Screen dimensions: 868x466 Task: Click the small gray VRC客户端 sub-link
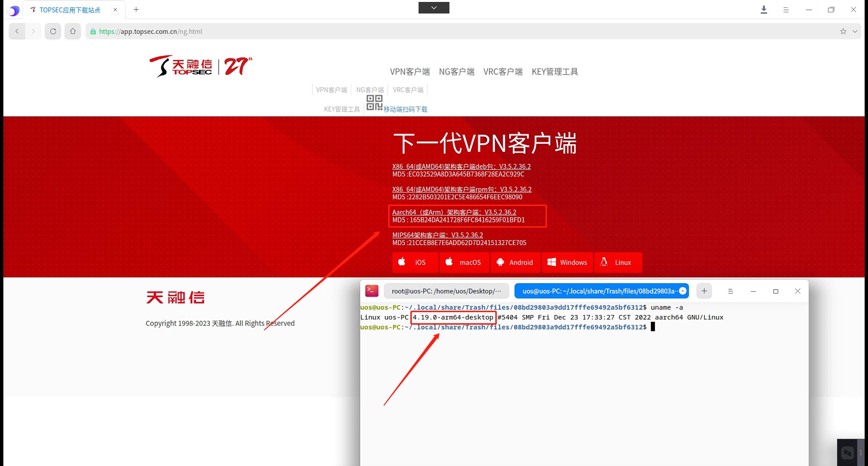(x=408, y=90)
